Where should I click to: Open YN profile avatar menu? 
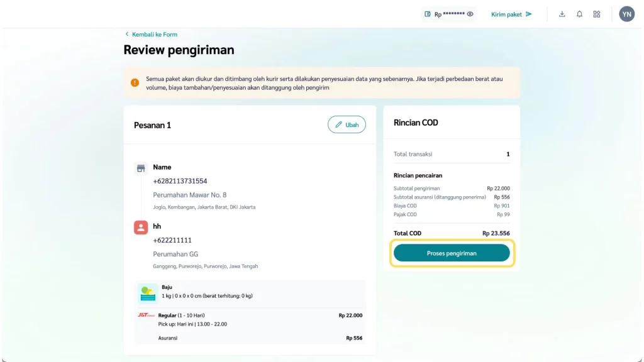coord(626,14)
